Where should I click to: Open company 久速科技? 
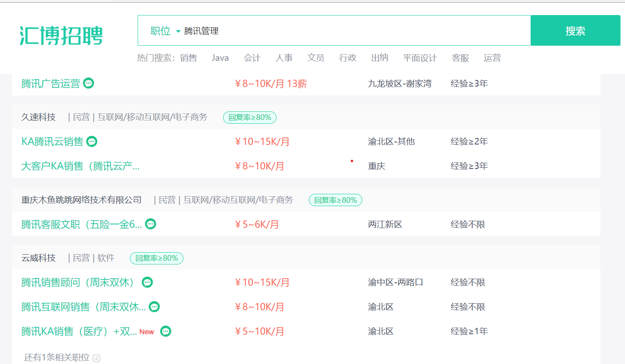[x=38, y=117]
